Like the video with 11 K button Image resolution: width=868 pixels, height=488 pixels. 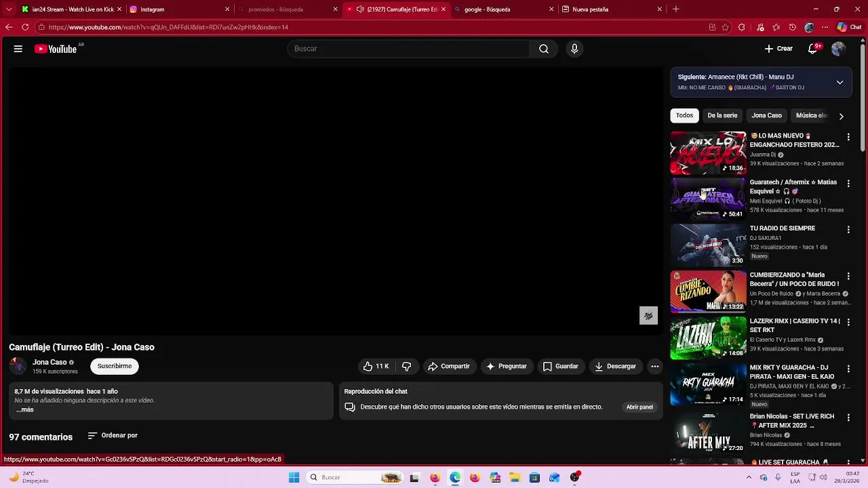376,366
